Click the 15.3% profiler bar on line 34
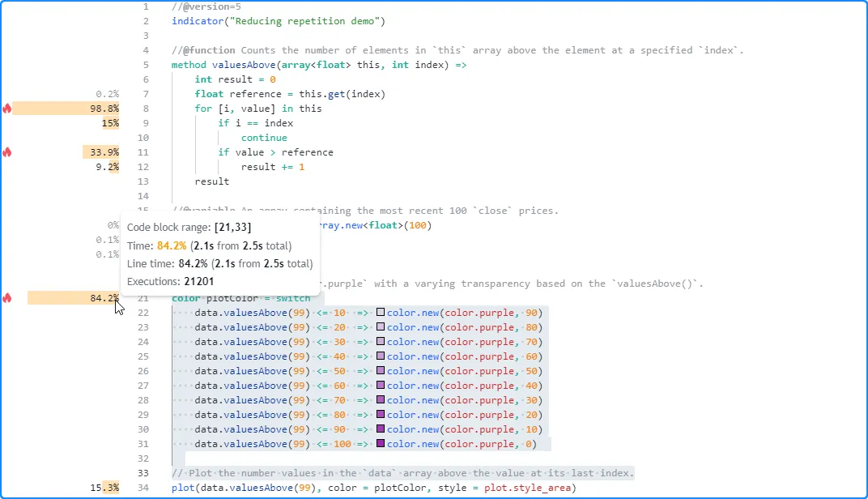This screenshot has height=499, width=868. pyautogui.click(x=105, y=488)
